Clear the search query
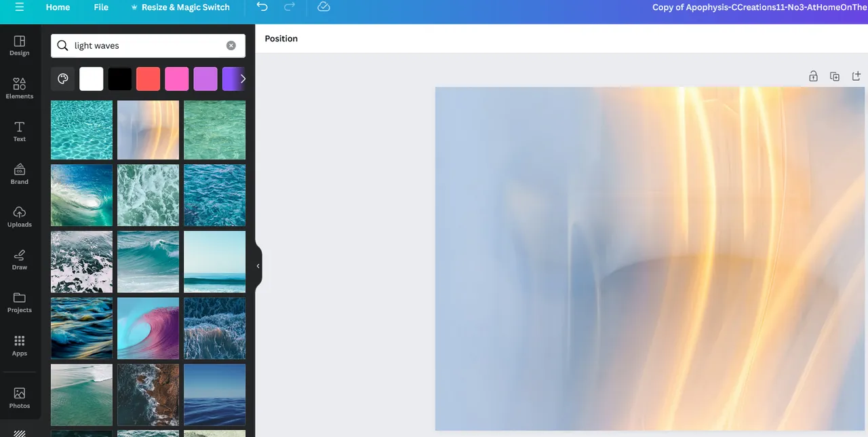 [231, 45]
